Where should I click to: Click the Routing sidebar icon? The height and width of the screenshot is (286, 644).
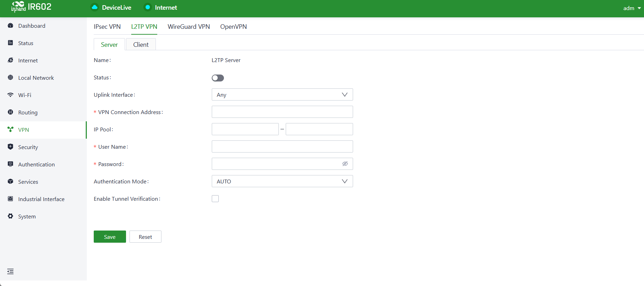[10, 112]
